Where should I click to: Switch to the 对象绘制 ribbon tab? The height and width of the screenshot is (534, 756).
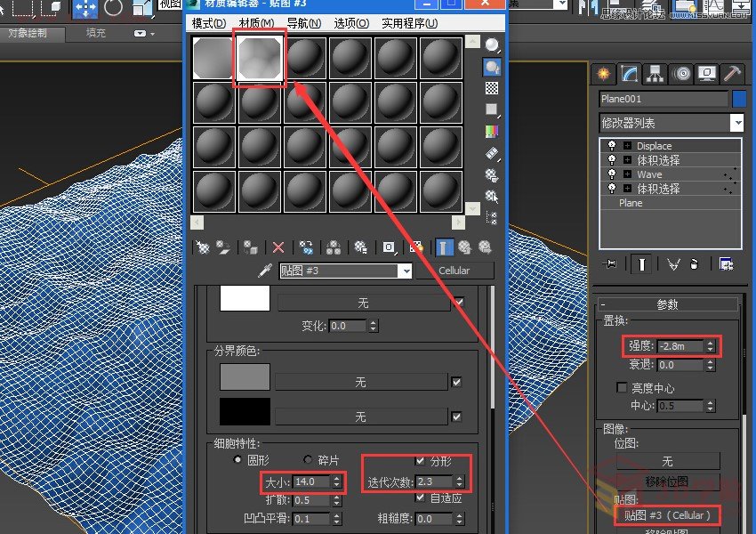(x=28, y=33)
